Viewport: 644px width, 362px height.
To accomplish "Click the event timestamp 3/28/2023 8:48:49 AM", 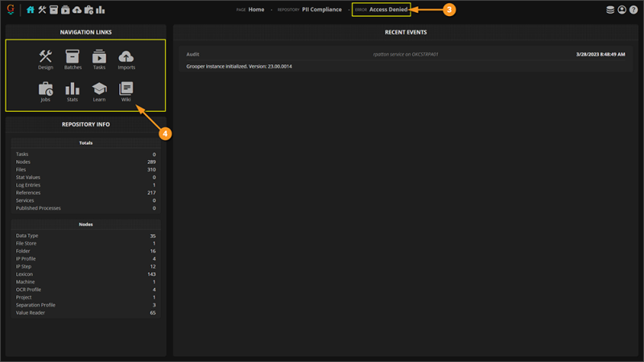I will (x=601, y=54).
